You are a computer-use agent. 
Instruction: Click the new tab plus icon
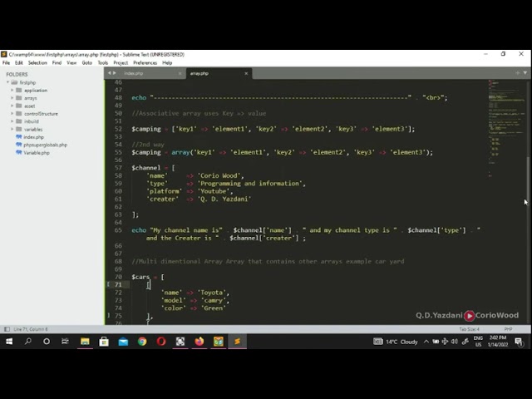pyautogui.click(x=517, y=73)
